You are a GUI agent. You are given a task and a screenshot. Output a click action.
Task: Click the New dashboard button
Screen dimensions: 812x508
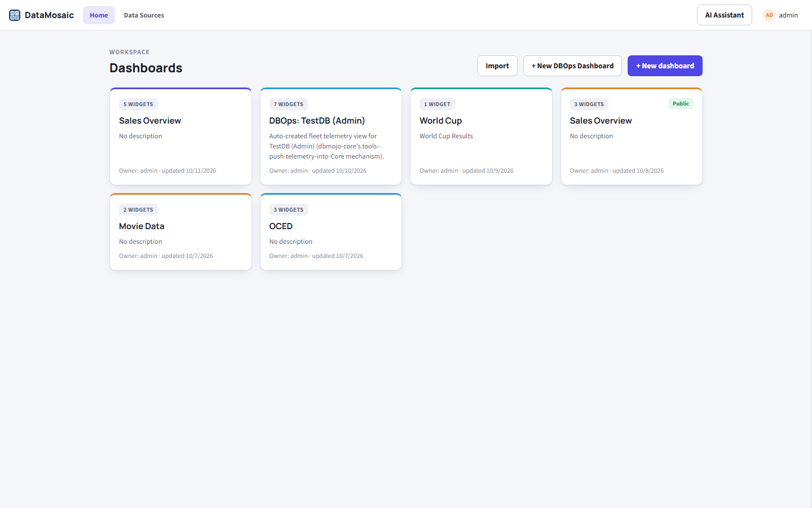tap(665, 66)
